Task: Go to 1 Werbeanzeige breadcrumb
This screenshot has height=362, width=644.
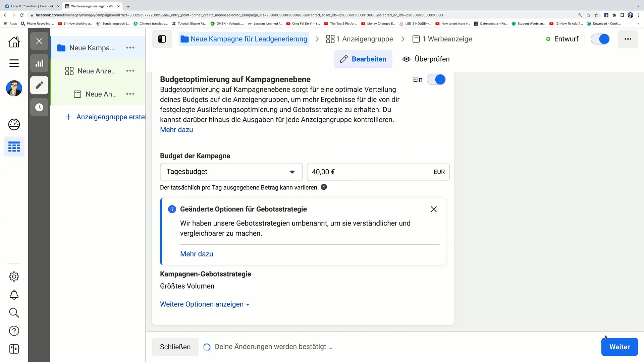Action: (x=442, y=39)
